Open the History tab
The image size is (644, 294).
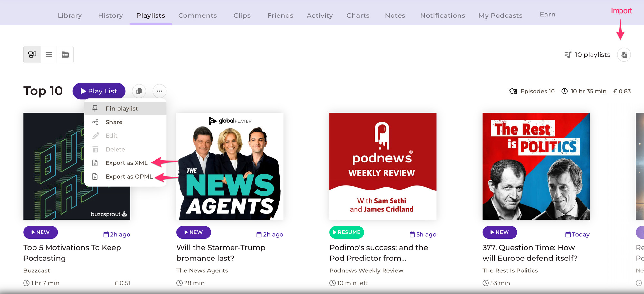click(x=110, y=15)
